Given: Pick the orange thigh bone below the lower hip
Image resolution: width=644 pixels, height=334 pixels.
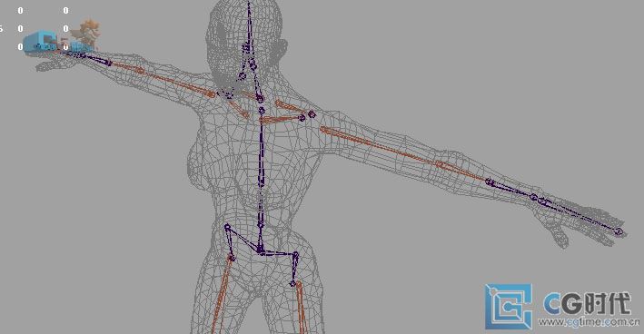Looking at the screenshot, I should (301, 308).
